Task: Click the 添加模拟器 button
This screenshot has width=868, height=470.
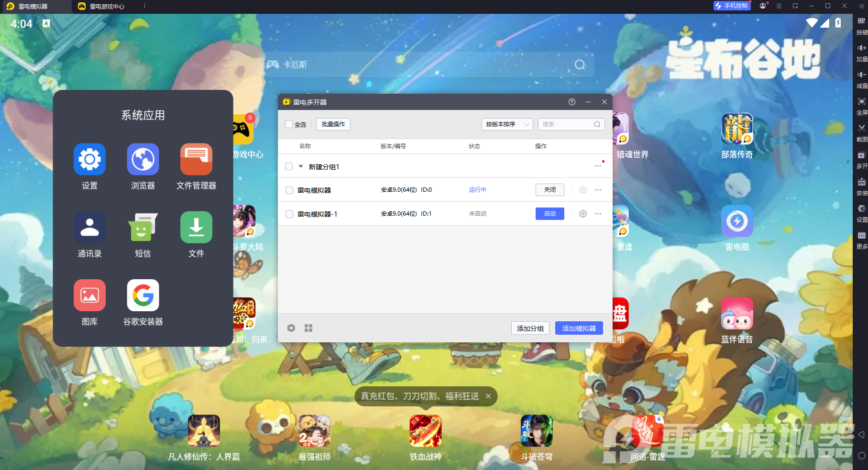Action: point(579,328)
